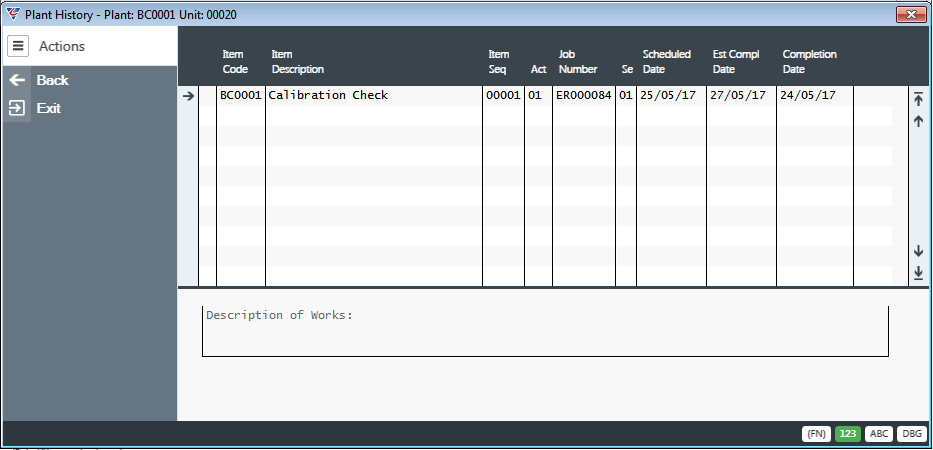
Task: Open the Actions hamburger menu icon
Action: tap(18, 46)
